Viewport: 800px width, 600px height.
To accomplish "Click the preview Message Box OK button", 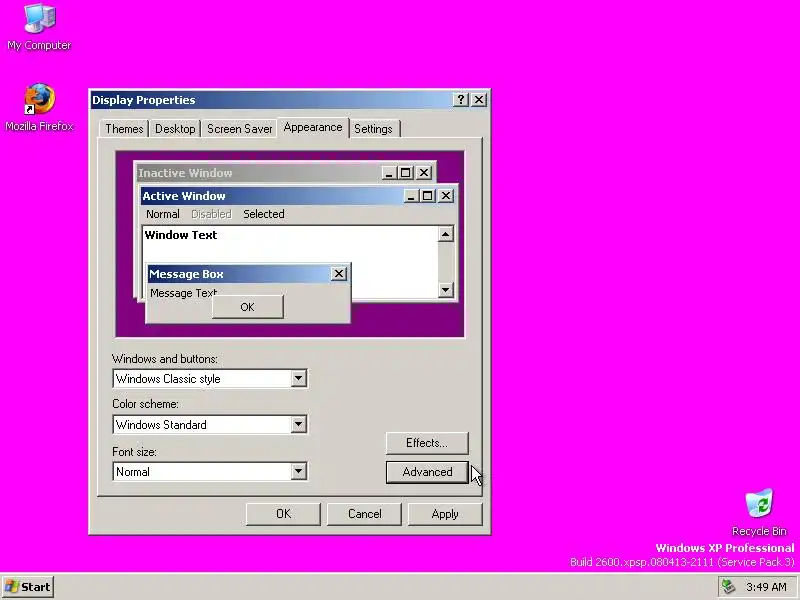I will coord(247,307).
